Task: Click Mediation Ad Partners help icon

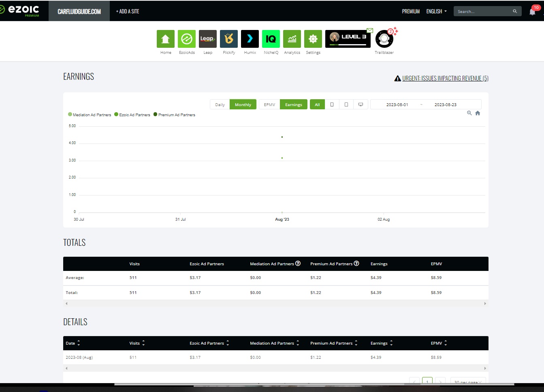Action: point(298,263)
